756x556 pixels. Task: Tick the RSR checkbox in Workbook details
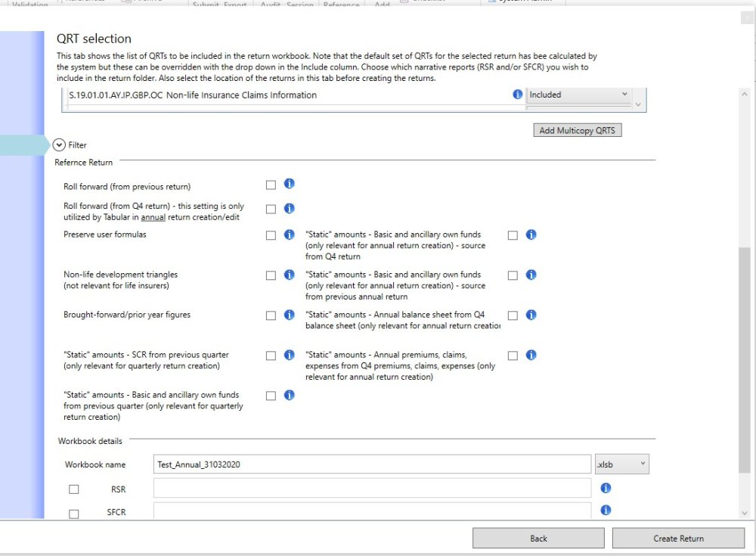[73, 489]
